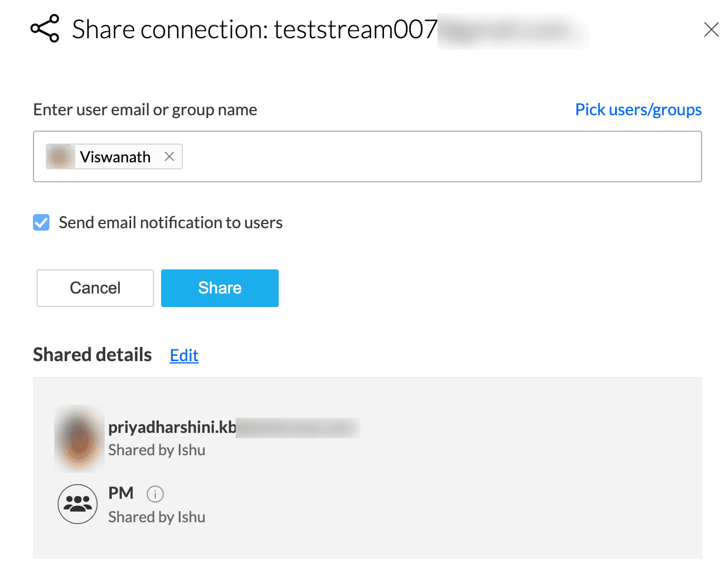Click the blue Share button
Viewport: 728px width, 587px height.
[x=219, y=288]
